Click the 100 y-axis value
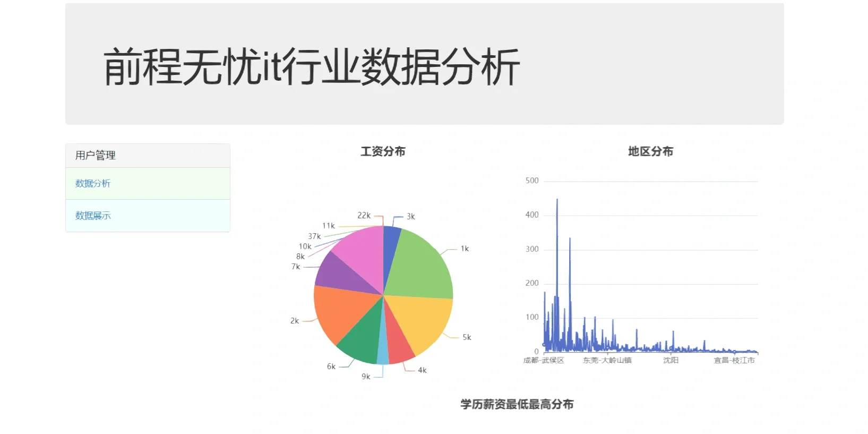The width and height of the screenshot is (868, 434). click(x=532, y=317)
